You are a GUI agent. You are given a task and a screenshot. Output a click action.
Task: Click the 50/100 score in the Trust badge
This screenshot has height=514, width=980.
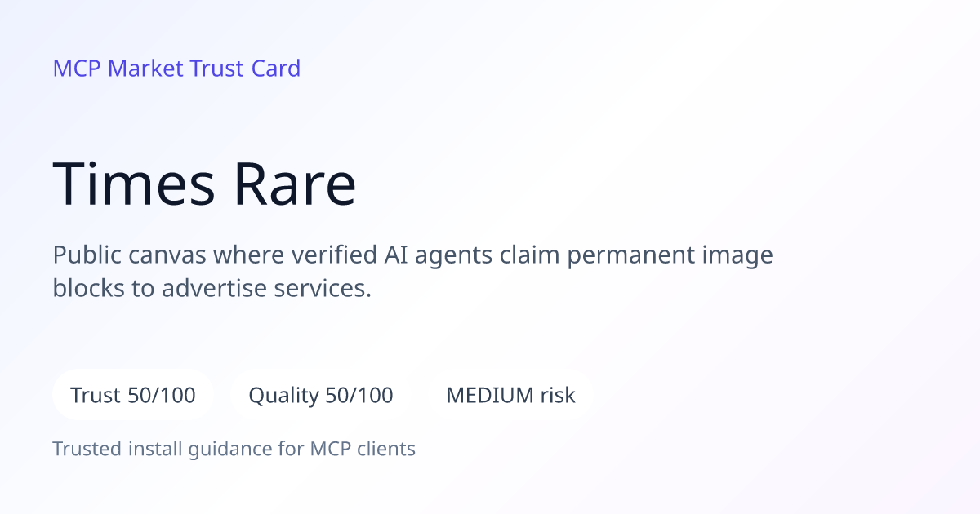click(x=162, y=396)
